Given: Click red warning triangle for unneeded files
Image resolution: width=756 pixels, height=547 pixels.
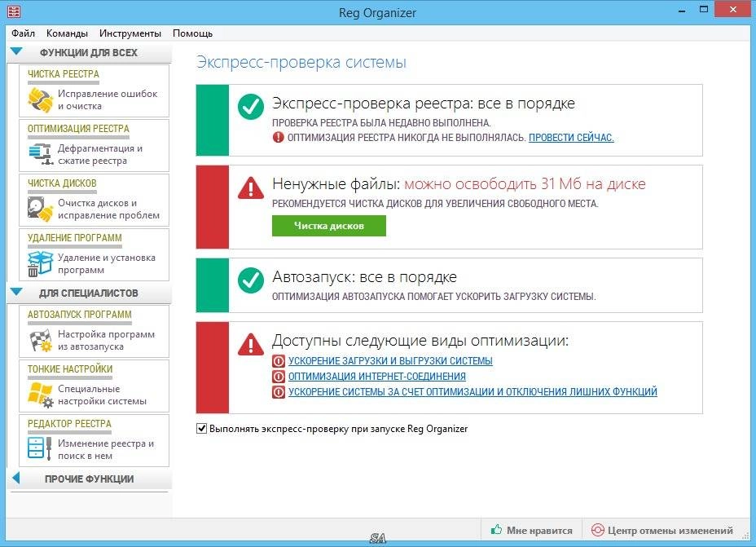Looking at the screenshot, I should [x=251, y=187].
